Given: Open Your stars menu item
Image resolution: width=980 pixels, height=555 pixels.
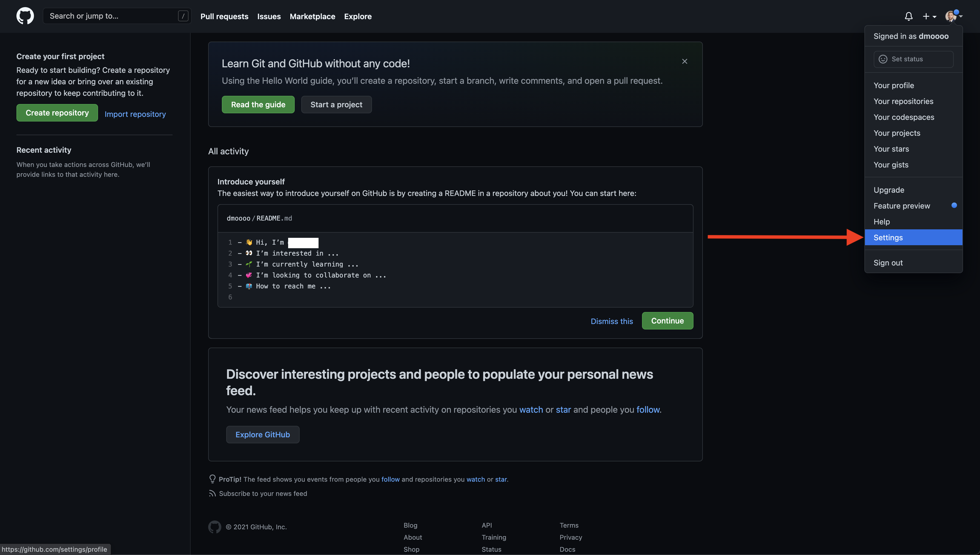Looking at the screenshot, I should [913, 149].
